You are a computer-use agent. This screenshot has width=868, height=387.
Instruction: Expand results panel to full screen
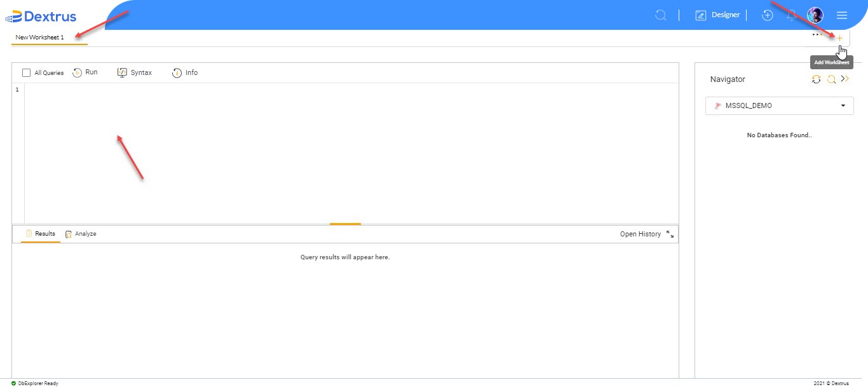pyautogui.click(x=670, y=234)
